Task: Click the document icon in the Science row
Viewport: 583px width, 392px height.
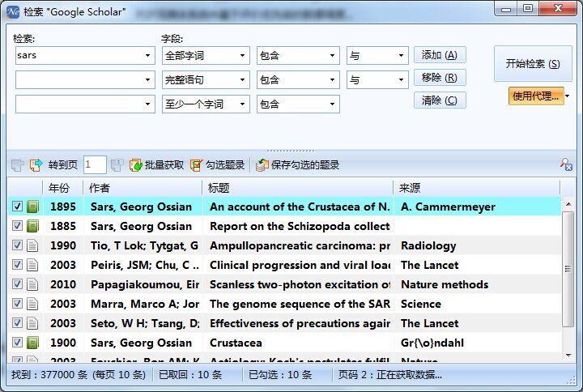Action: pos(32,304)
